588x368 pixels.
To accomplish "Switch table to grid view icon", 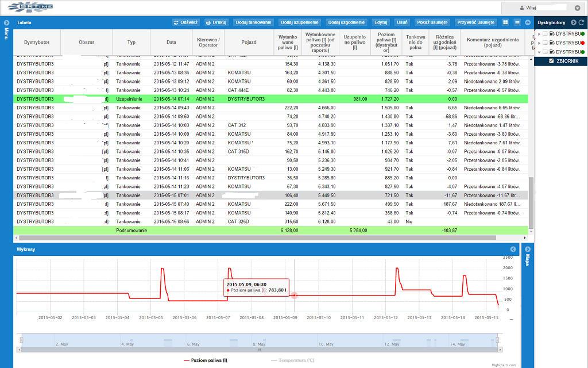I will [505, 22].
